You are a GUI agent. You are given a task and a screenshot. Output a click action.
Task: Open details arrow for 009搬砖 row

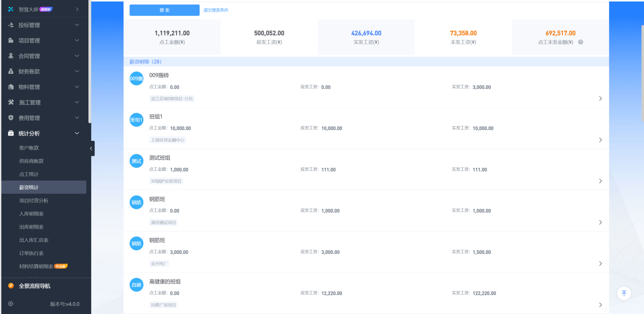point(600,99)
